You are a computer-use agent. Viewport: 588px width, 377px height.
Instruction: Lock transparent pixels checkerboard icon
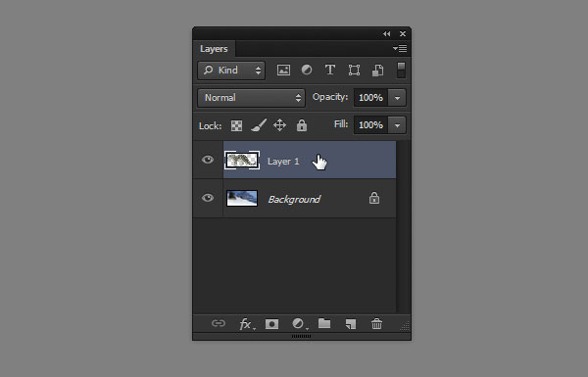coord(236,125)
